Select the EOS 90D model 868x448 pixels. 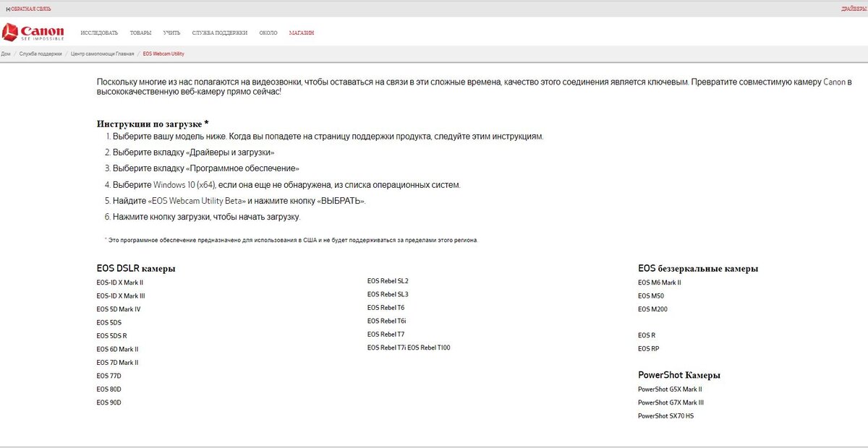click(109, 402)
